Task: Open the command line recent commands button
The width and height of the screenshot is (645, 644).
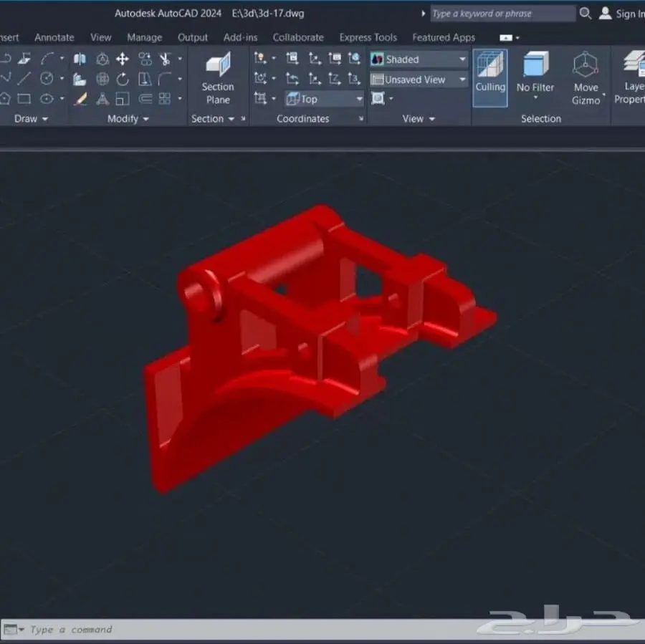Action: pyautogui.click(x=14, y=630)
